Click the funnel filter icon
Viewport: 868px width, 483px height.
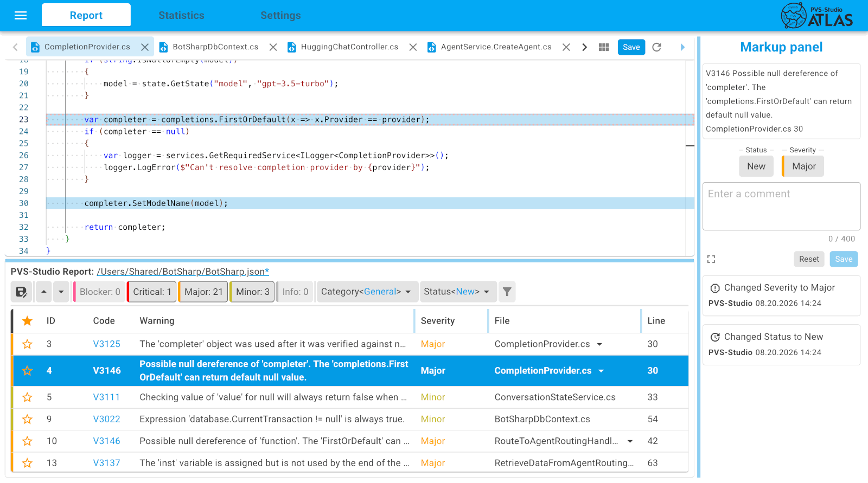click(x=507, y=292)
